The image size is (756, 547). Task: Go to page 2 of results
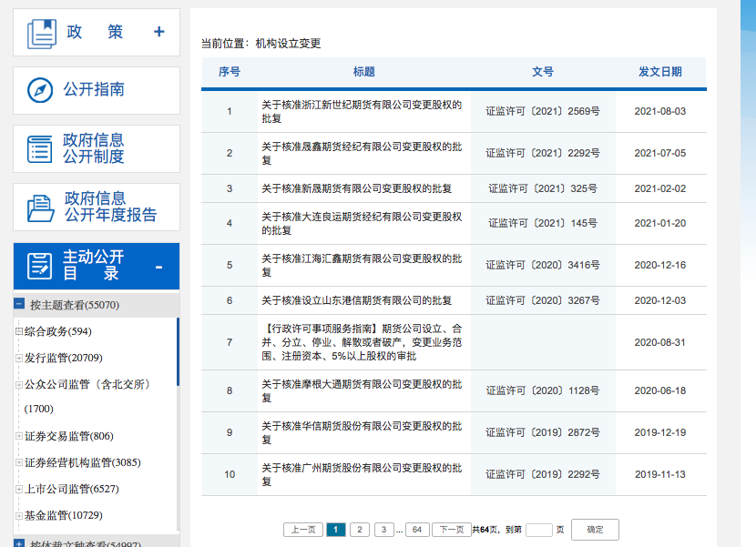(x=360, y=530)
